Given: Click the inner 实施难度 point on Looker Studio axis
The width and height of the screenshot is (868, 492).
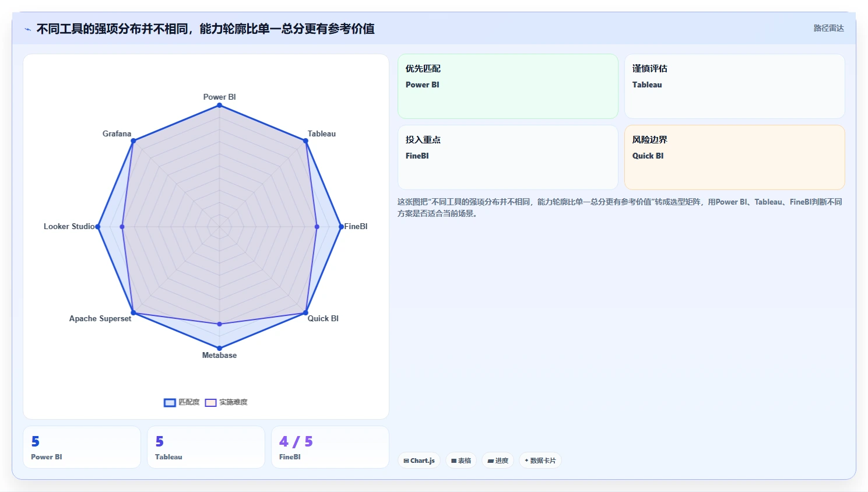Looking at the screenshot, I should click(122, 226).
